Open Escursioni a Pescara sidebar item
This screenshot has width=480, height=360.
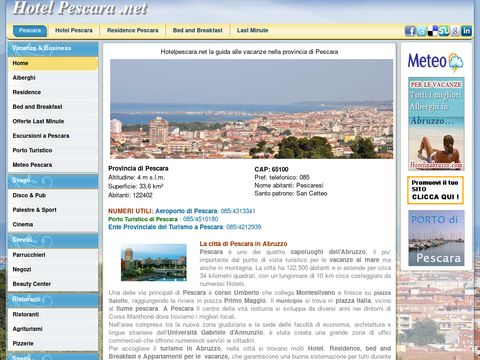pyautogui.click(x=53, y=136)
